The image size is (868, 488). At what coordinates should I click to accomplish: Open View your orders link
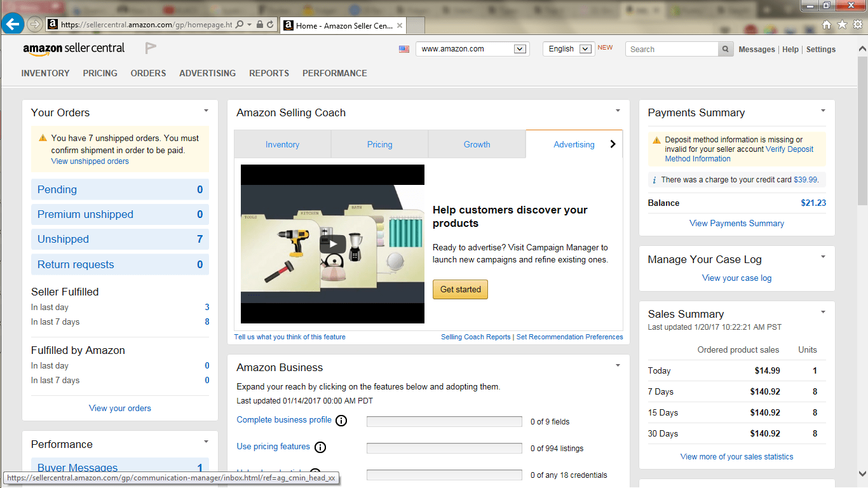120,408
